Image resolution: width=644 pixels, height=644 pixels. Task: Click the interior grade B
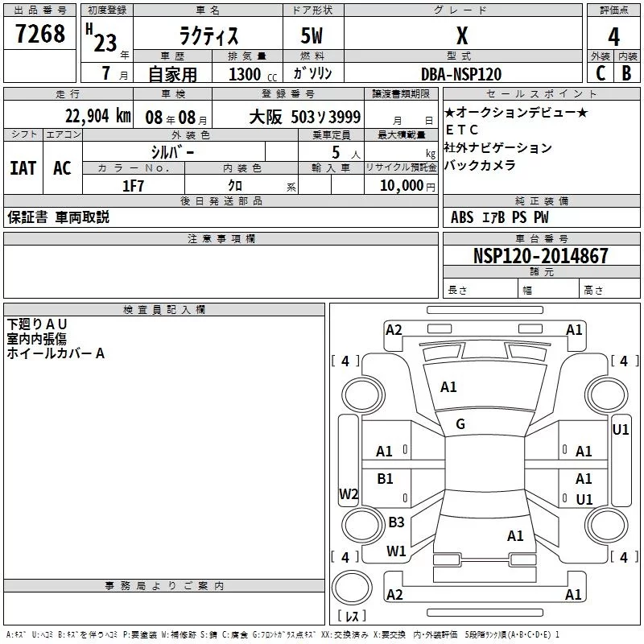626,73
